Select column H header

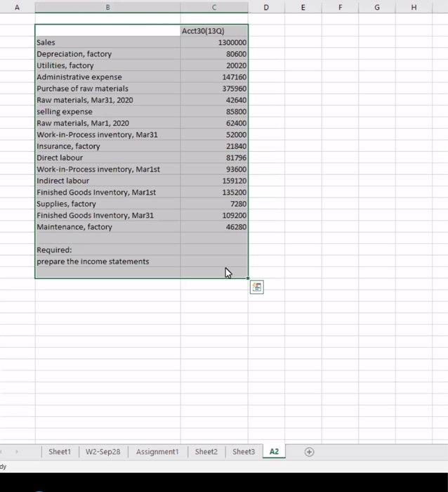[x=414, y=7]
